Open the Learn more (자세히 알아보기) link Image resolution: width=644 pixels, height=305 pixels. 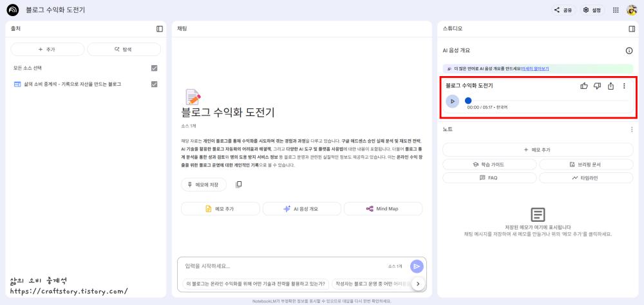(x=535, y=68)
